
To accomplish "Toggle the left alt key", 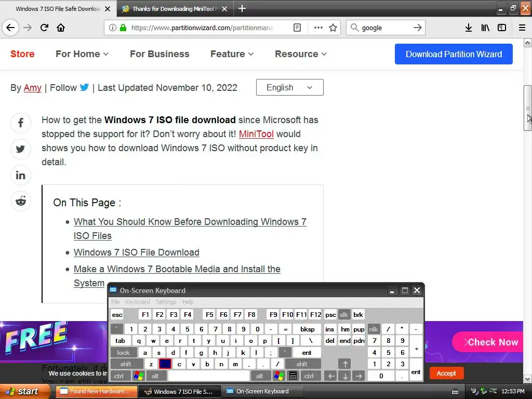I will coord(155,376).
